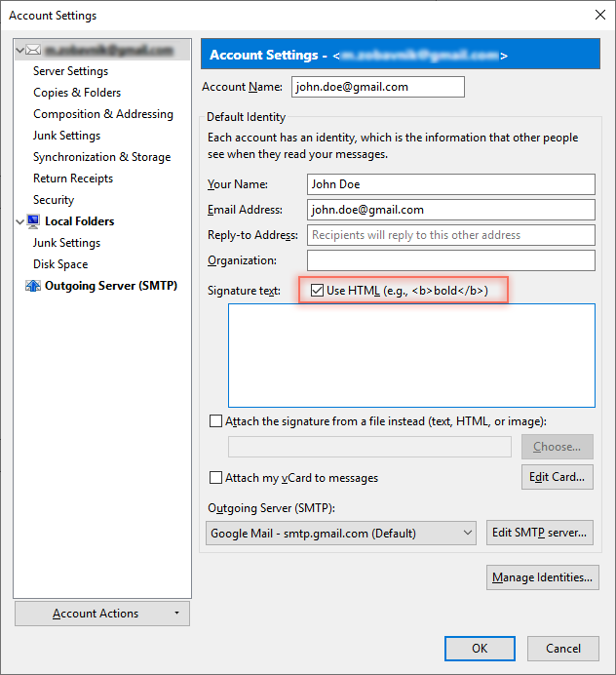Image resolution: width=616 pixels, height=675 pixels.
Task: Click the Local Folders computer icon
Action: point(33,221)
